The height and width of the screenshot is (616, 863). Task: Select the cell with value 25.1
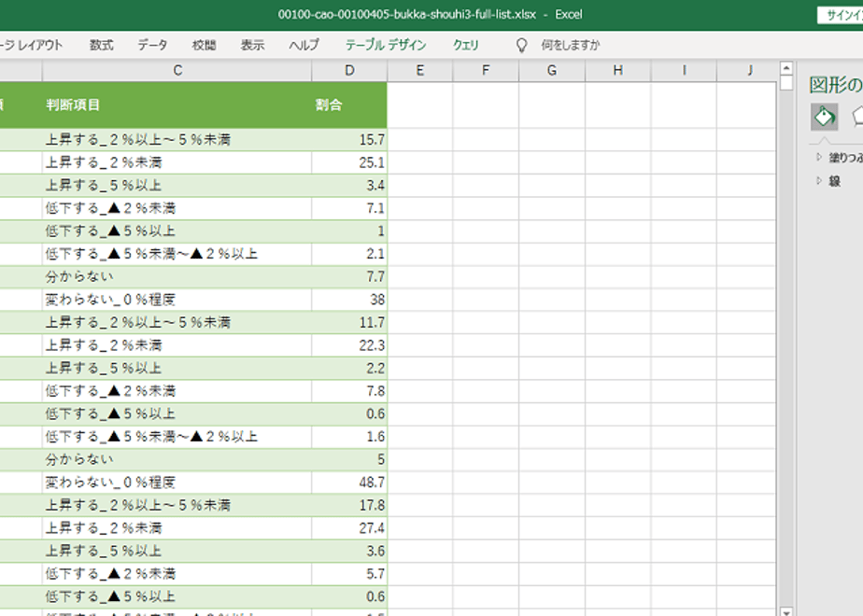(x=349, y=162)
